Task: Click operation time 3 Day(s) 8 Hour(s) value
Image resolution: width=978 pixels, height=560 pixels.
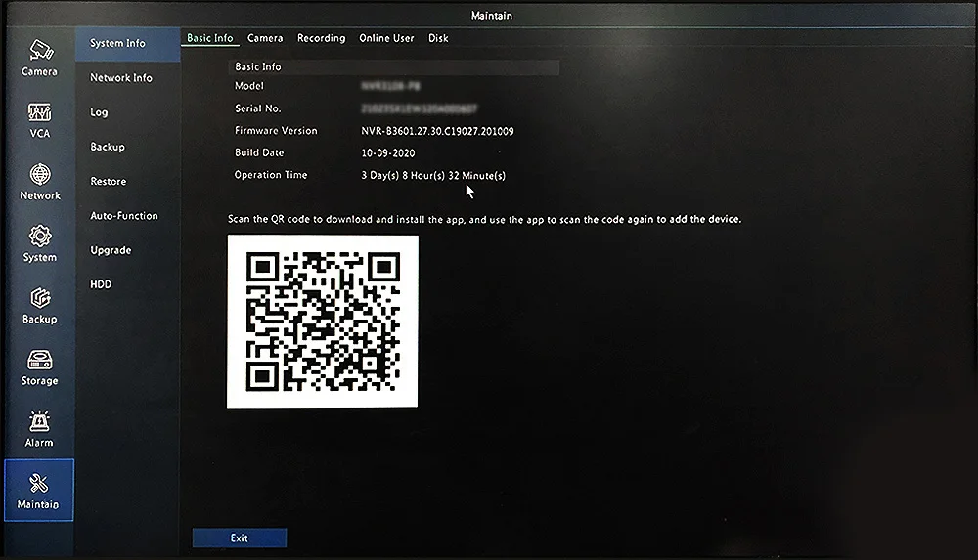Action: [x=433, y=175]
